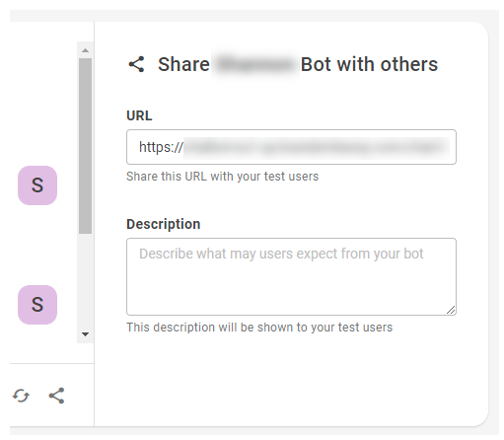The width and height of the screenshot is (504, 440).
Task: Focus the Description text area
Action: [291, 276]
